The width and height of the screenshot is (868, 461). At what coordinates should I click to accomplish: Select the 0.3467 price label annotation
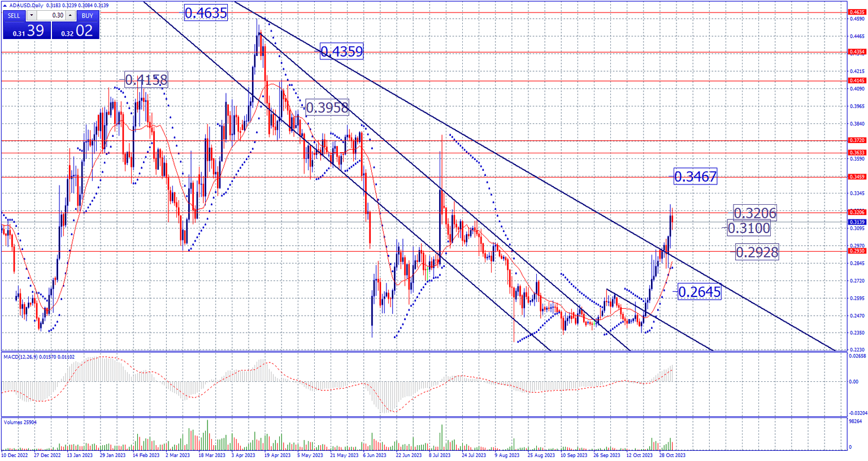(x=695, y=177)
